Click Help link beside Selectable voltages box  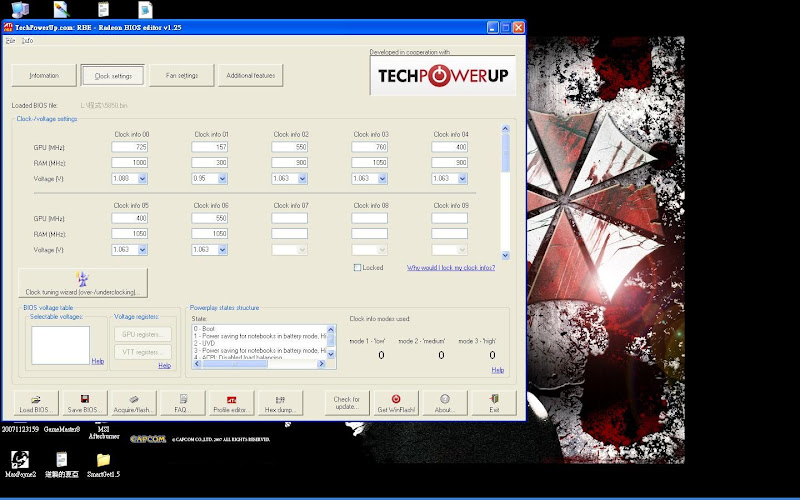[x=97, y=361]
